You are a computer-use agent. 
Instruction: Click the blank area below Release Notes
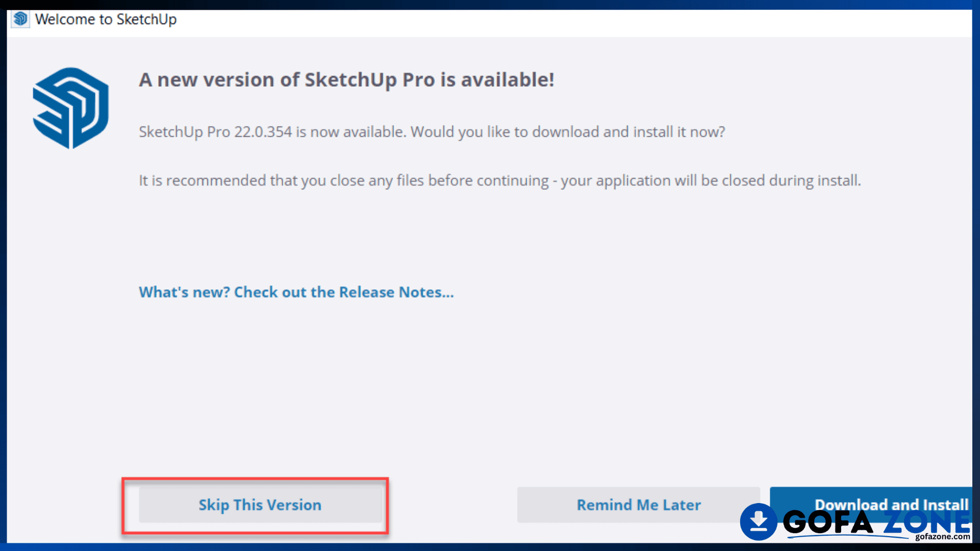tap(490, 388)
